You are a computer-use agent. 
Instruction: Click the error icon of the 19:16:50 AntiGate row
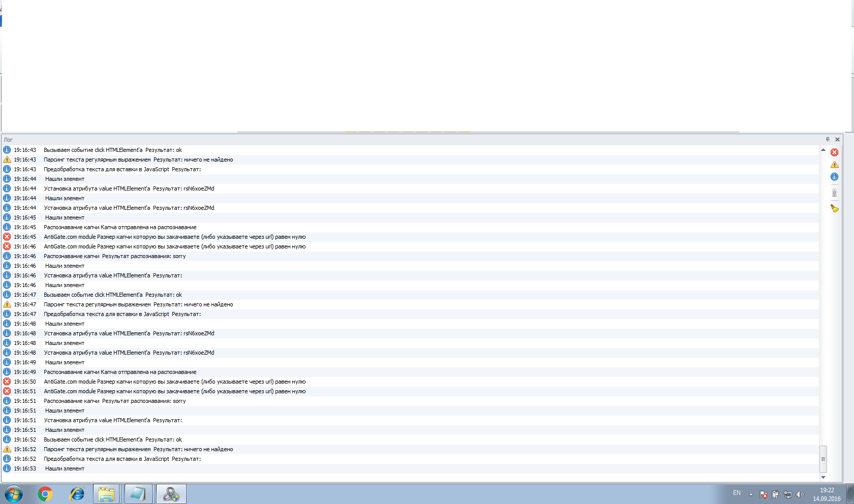[x=7, y=382]
